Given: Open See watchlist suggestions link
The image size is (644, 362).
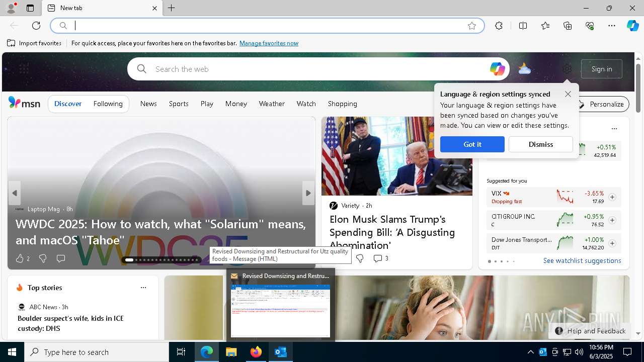Looking at the screenshot, I should click(582, 260).
